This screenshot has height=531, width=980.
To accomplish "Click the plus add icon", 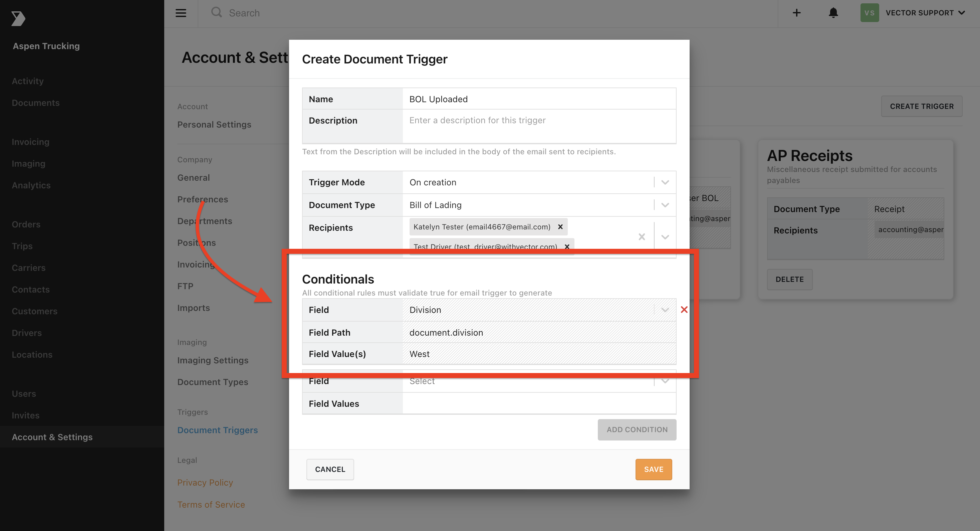I will click(796, 13).
